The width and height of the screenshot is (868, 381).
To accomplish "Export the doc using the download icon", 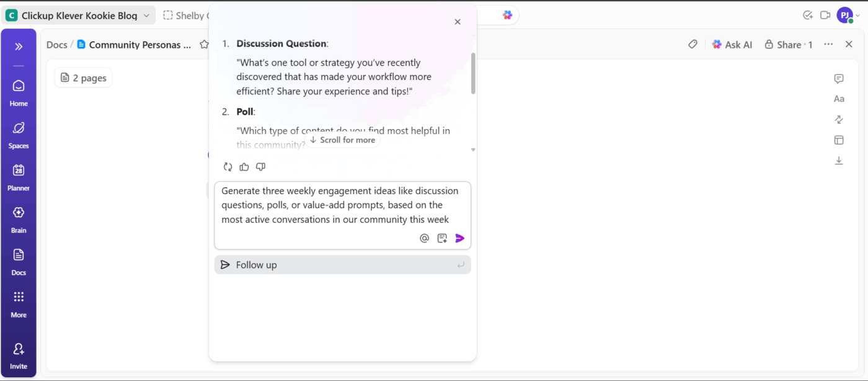I will click(x=839, y=160).
